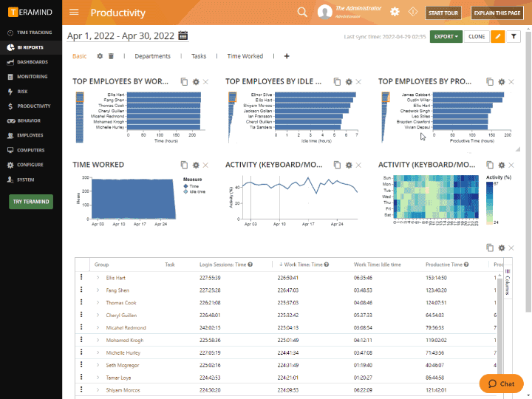Sort by Productive Time column header

coord(446,265)
